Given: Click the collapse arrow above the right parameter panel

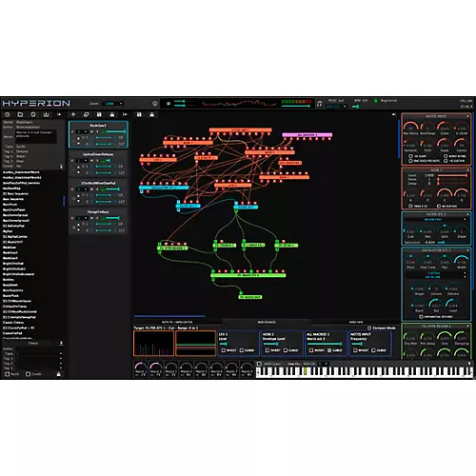Looking at the screenshot, I should pos(394,114).
